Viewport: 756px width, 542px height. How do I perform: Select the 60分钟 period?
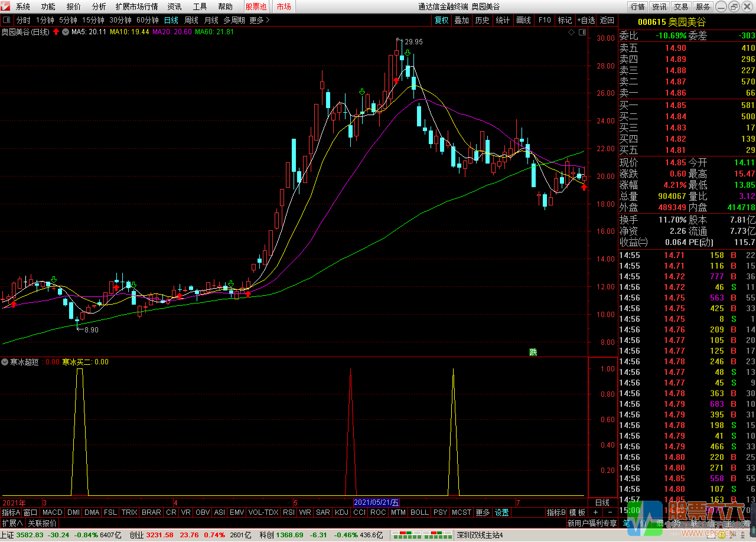point(148,20)
